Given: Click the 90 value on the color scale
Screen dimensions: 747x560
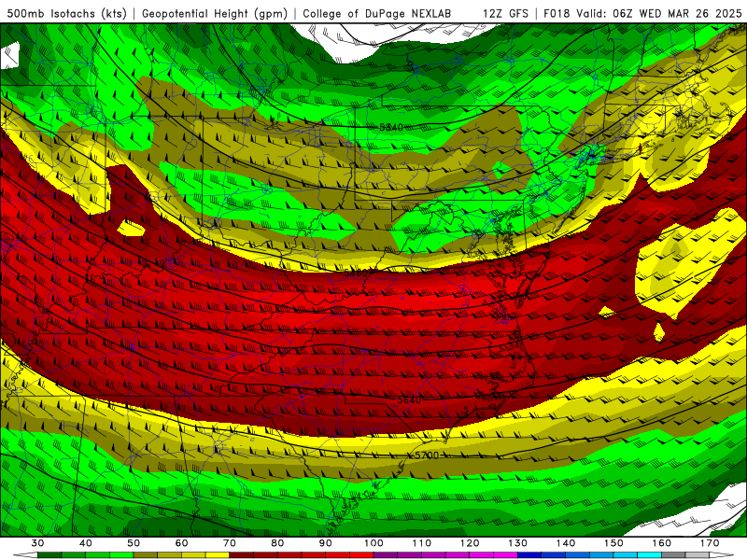Looking at the screenshot, I should pos(325,543).
